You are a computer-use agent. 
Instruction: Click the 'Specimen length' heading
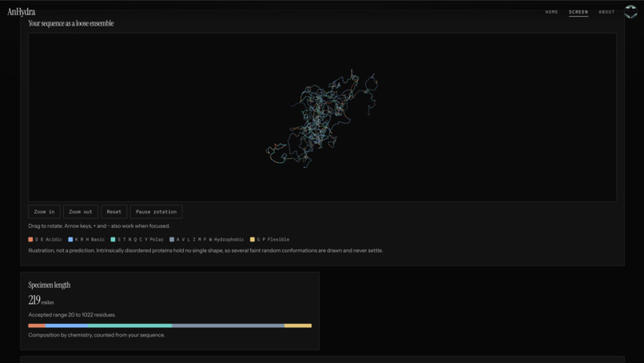(50, 285)
